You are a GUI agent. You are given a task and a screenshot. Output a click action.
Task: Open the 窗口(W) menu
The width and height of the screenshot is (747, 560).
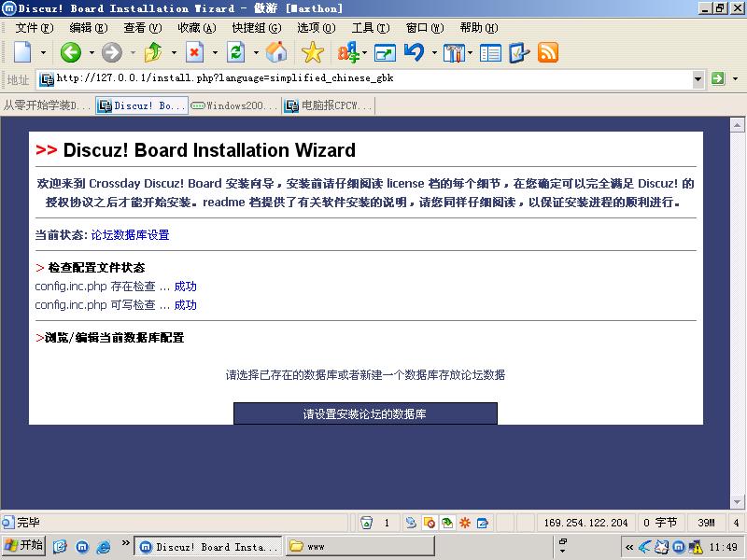tap(425, 28)
